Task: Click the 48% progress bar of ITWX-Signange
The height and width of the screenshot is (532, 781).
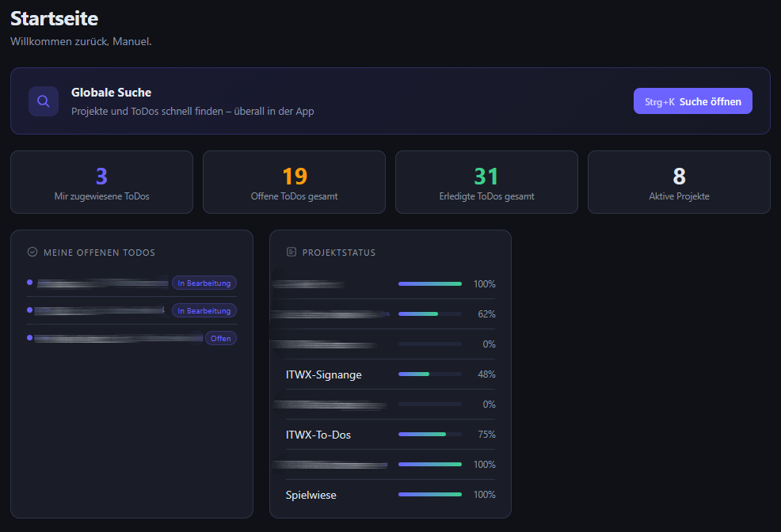Action: [x=430, y=374]
